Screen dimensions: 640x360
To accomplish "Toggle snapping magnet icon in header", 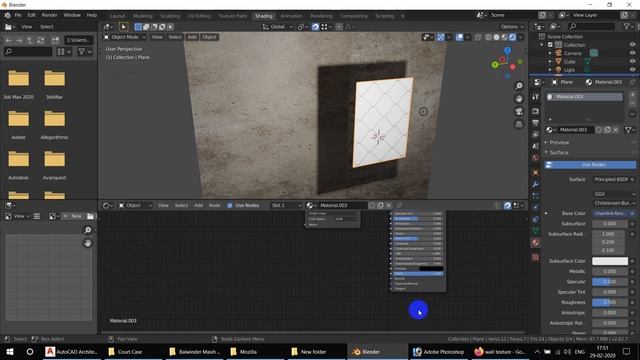I will click(x=315, y=27).
